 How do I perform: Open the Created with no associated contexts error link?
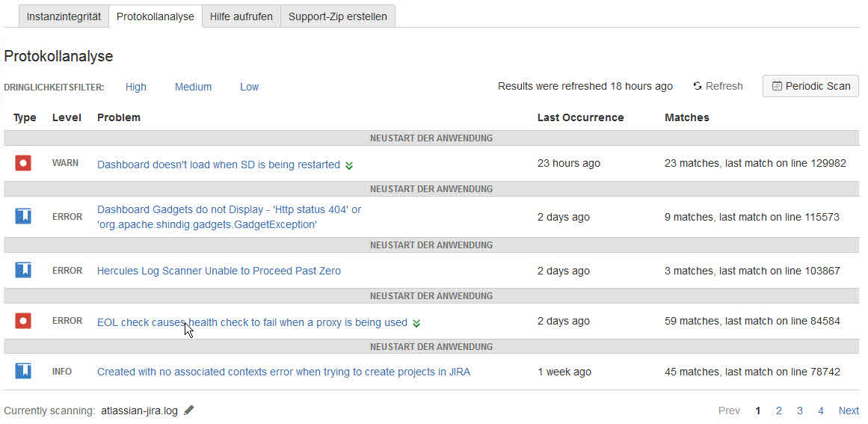pyautogui.click(x=283, y=372)
